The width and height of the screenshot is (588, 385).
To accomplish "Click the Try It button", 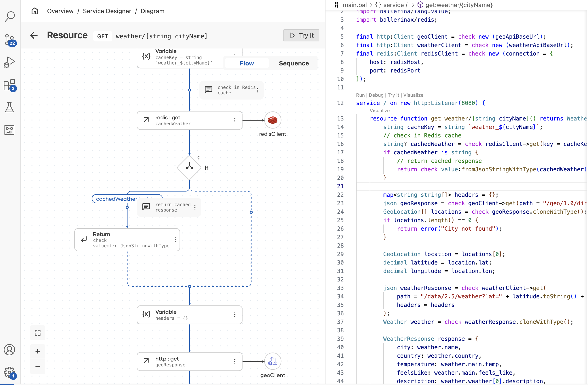I will coord(301,35).
